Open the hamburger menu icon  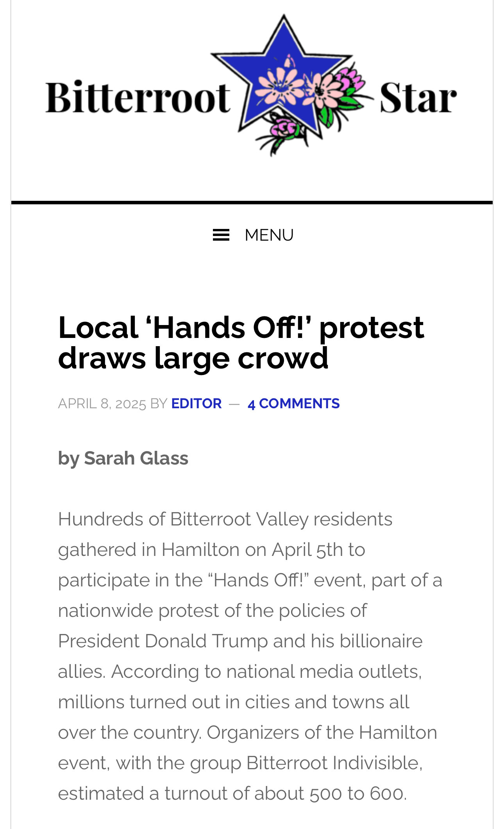[x=221, y=235]
